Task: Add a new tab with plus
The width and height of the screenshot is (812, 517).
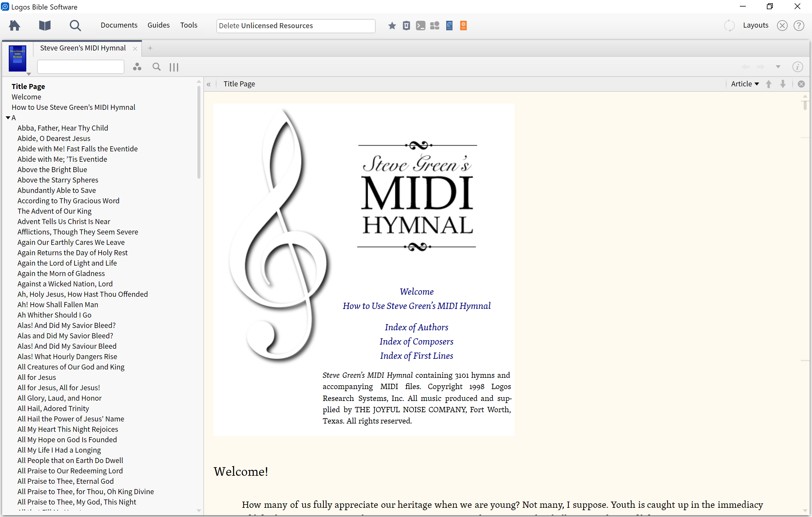Action: (x=150, y=48)
